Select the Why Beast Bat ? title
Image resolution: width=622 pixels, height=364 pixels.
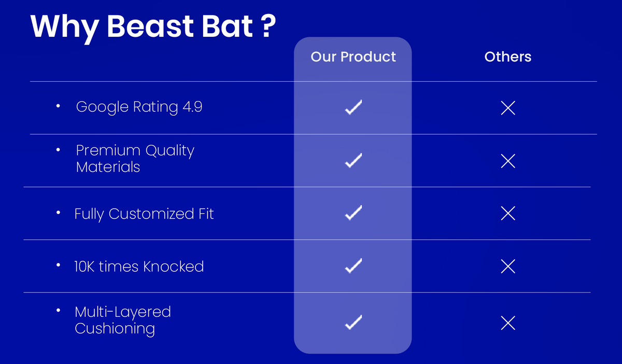(152, 26)
